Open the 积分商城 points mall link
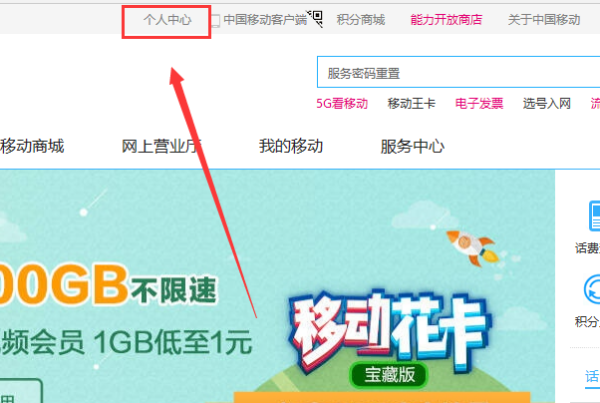Image resolution: width=600 pixels, height=403 pixels. coord(360,20)
